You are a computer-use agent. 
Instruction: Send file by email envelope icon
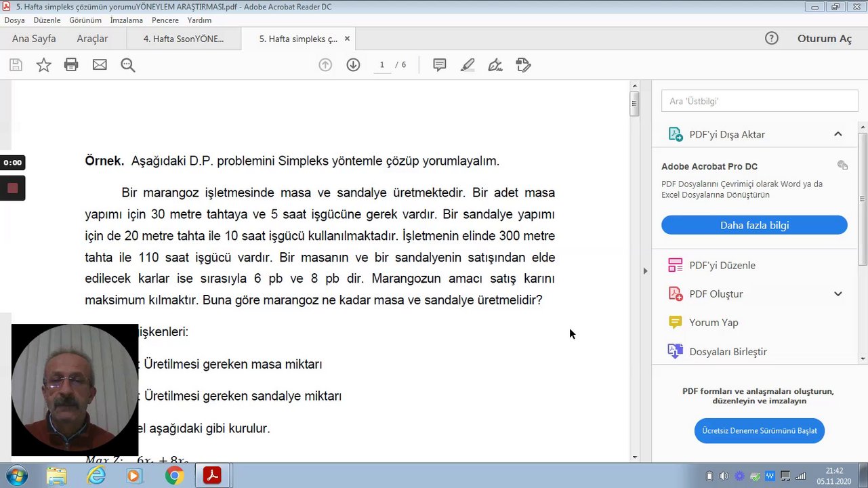pyautogui.click(x=100, y=65)
